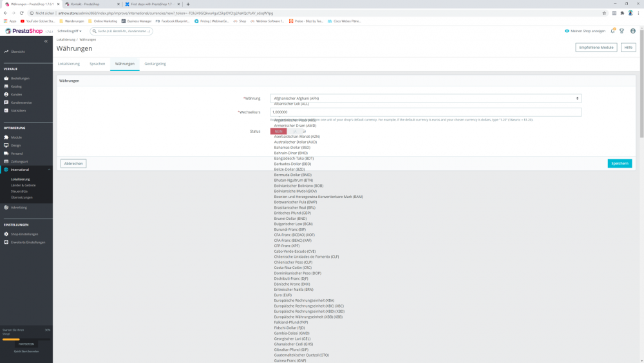Viewport: 644px width, 363px height.
Task: Open Steuersätze submenu item
Action: [19, 191]
